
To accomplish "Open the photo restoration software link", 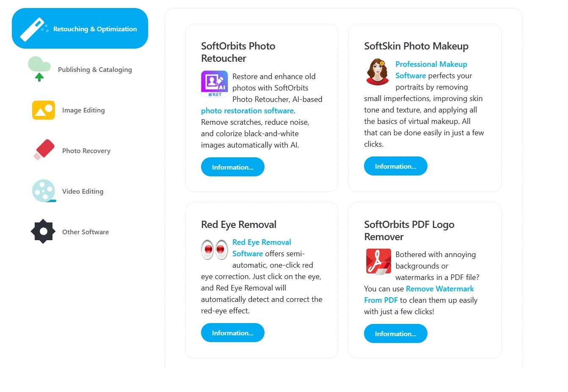I will (247, 111).
